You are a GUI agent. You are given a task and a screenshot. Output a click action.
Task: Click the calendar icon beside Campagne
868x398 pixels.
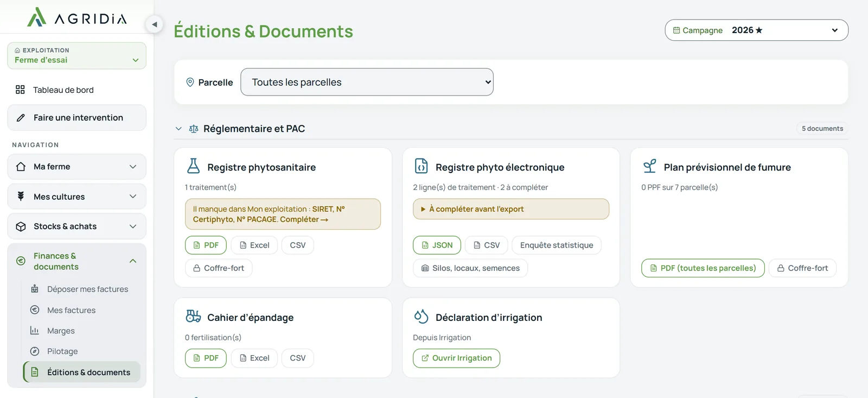pyautogui.click(x=676, y=30)
